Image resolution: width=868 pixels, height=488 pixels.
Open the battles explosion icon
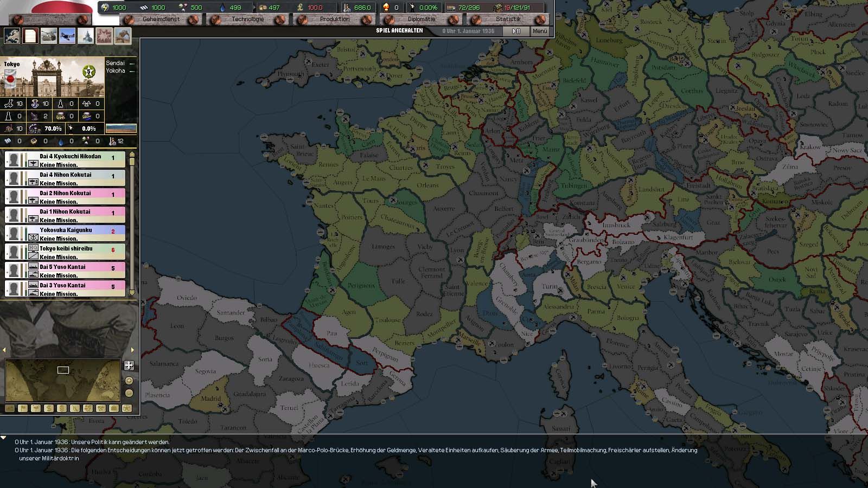tap(104, 36)
